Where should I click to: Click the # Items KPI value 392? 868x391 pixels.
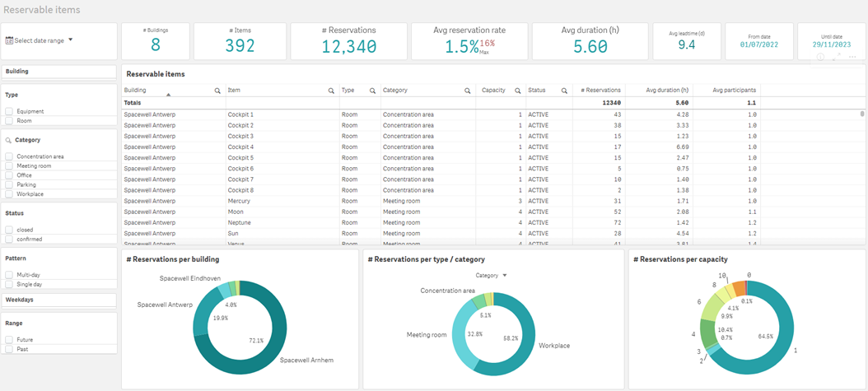240,46
